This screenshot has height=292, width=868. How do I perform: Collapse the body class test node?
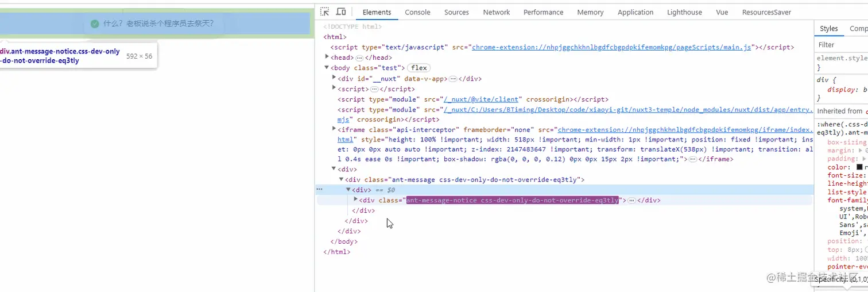click(x=327, y=67)
